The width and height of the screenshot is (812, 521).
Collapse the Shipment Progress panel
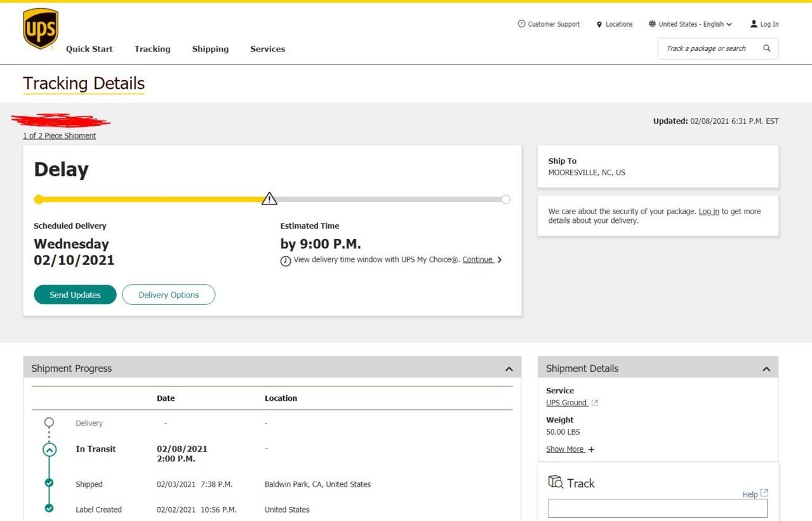(509, 369)
